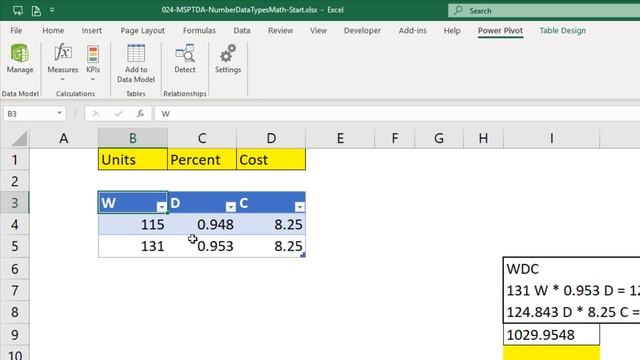Open the Measures menu

tap(62, 63)
